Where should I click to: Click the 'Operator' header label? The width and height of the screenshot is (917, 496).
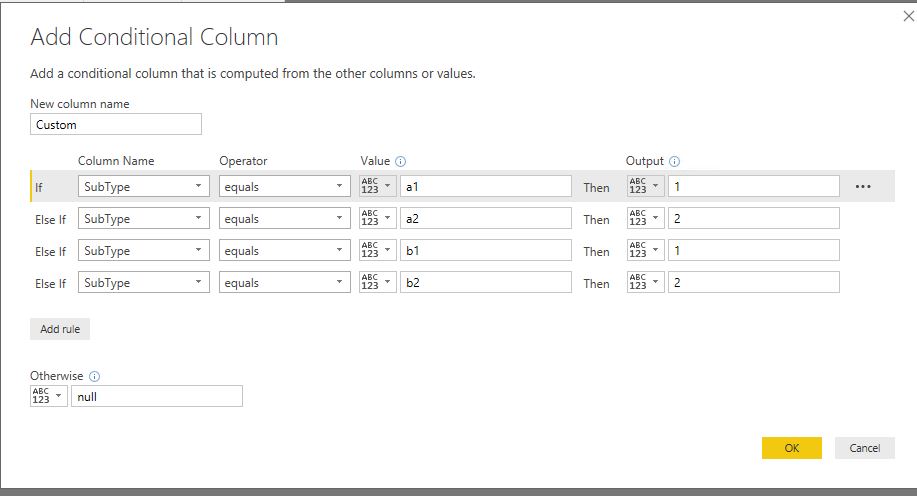(243, 161)
